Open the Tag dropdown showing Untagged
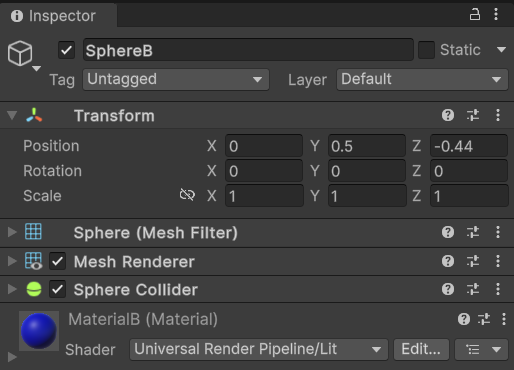The width and height of the screenshot is (514, 370). 176,80
